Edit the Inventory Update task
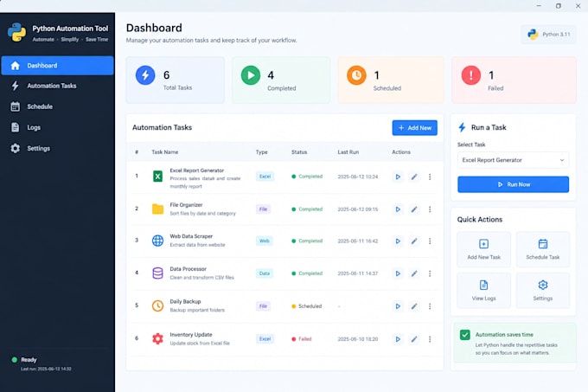The height and width of the screenshot is (392, 588). [x=414, y=339]
